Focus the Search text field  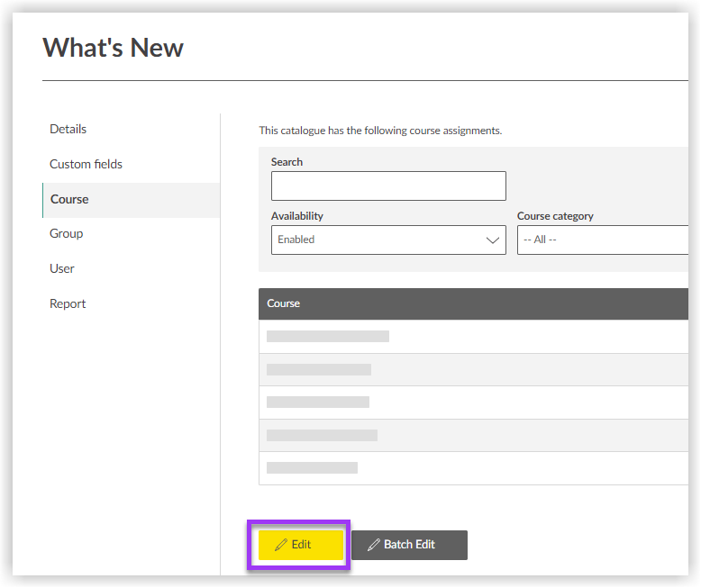[x=388, y=186]
